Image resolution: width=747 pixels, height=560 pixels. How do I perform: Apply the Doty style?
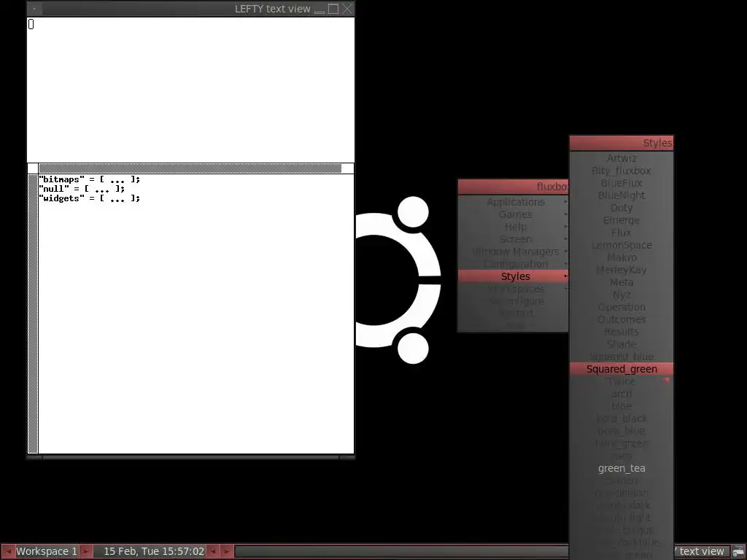tap(622, 208)
